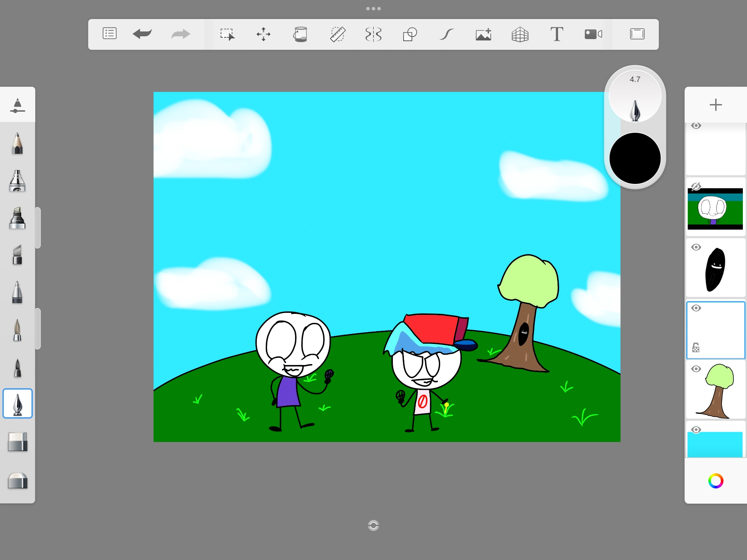Undo the last stroke
Viewport: 747px width, 560px height.
(142, 34)
